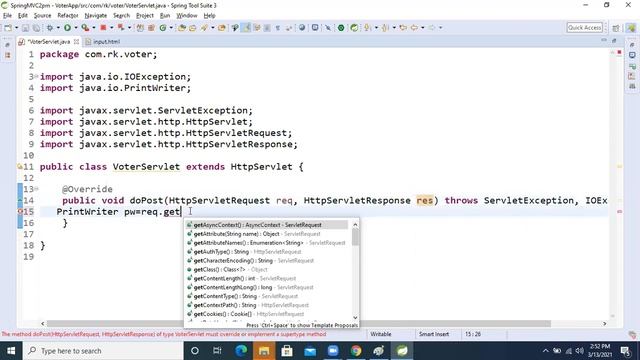Open the Forward history dropdown arrow

(440, 28)
